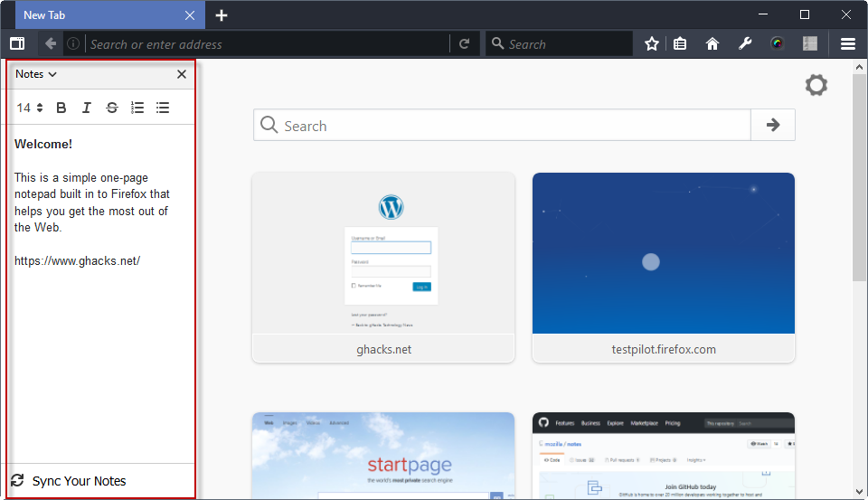This screenshot has width=868, height=500.
Task: Click the sync icon beside Sync Your Notes
Action: coord(18,480)
